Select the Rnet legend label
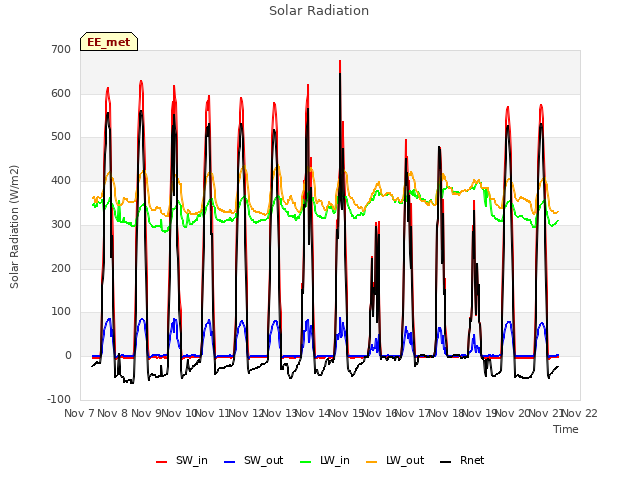The width and height of the screenshot is (640, 480). point(472,460)
